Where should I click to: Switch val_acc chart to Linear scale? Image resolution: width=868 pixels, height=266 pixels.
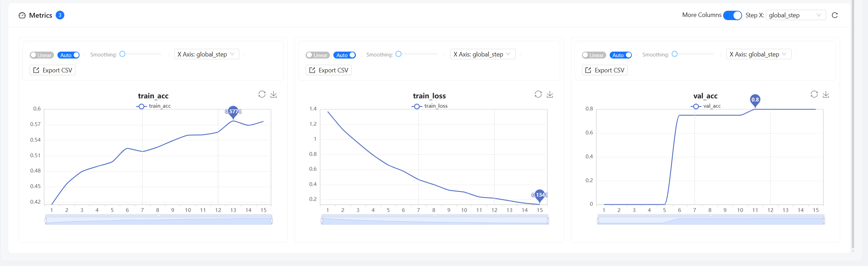[594, 55]
